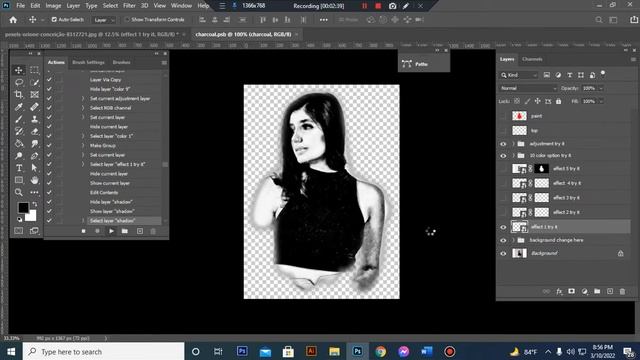The width and height of the screenshot is (640, 360).
Task: Toggle Auto-Select checkbox
Action: [54, 20]
